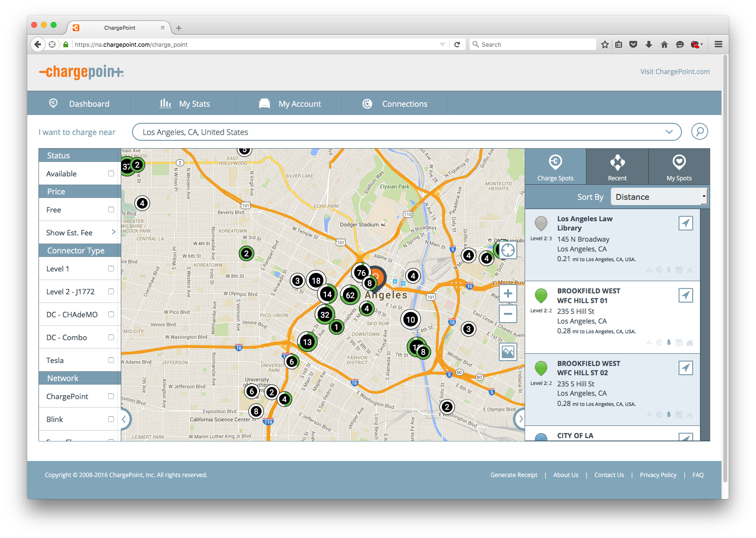Image resolution: width=756 pixels, height=538 pixels.
Task: Click the ChargePoint logo
Action: click(x=81, y=72)
